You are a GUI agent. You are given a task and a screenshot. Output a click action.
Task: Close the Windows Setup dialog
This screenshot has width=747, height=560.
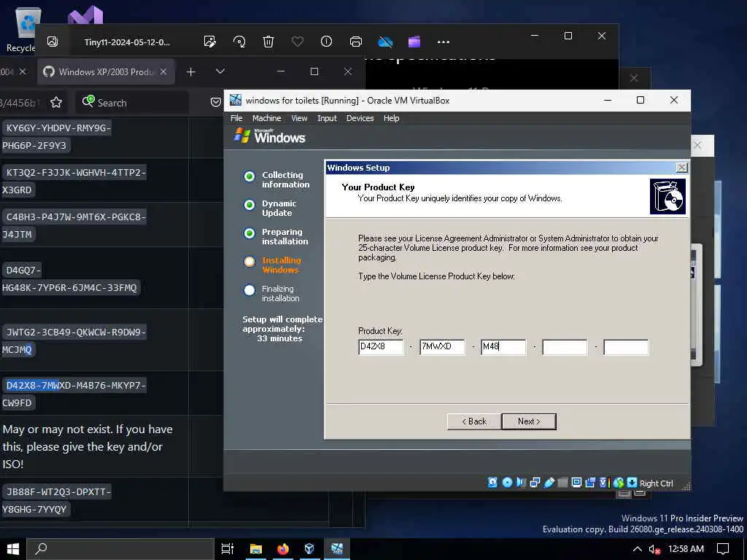tap(682, 168)
